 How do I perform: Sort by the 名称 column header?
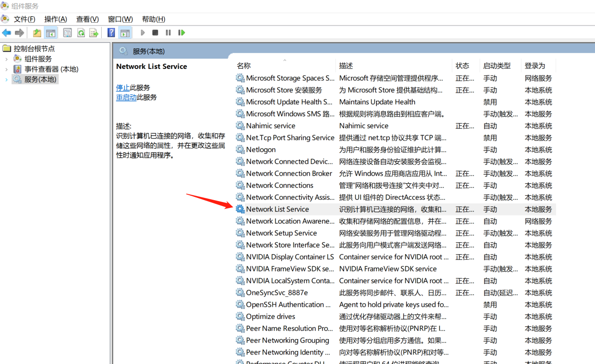[285, 66]
